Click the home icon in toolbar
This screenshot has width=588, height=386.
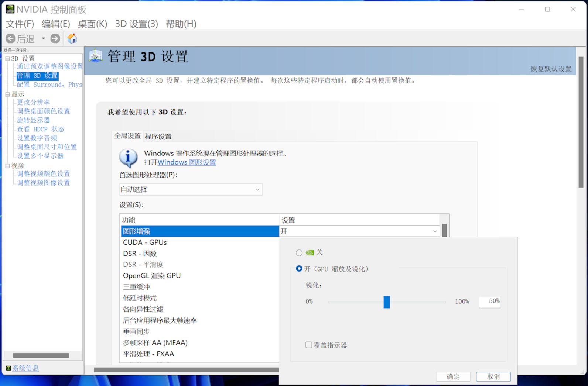(72, 38)
